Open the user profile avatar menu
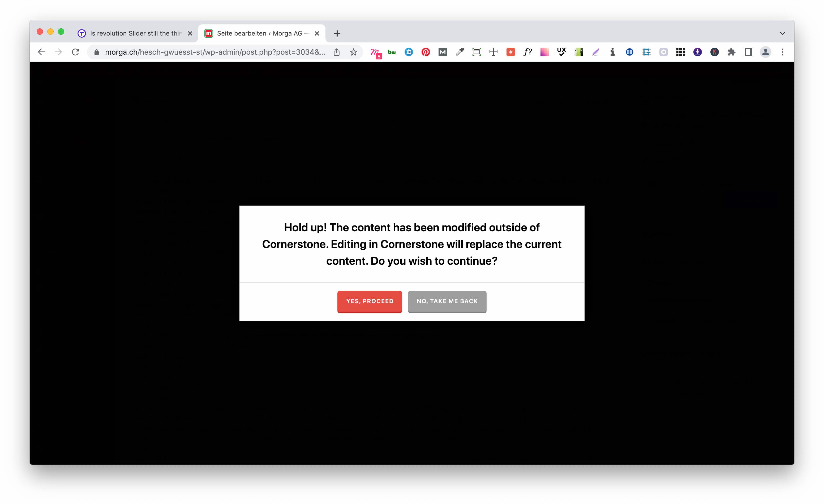Screen dimensions: 824x504 click(765, 52)
